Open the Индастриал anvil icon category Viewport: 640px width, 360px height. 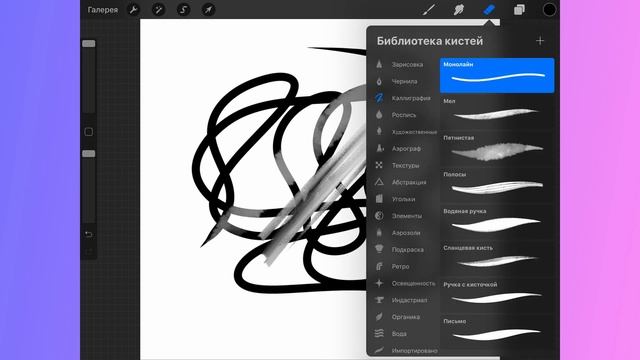pyautogui.click(x=379, y=300)
